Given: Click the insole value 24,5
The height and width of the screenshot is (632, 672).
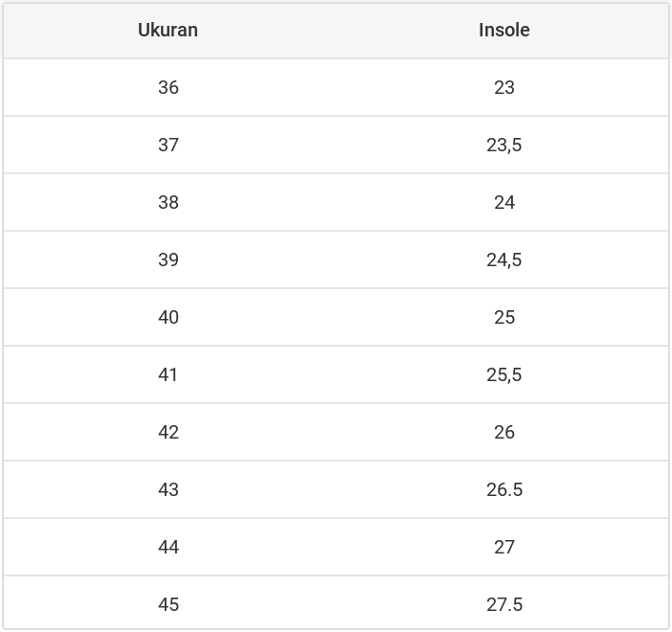Looking at the screenshot, I should [504, 260].
